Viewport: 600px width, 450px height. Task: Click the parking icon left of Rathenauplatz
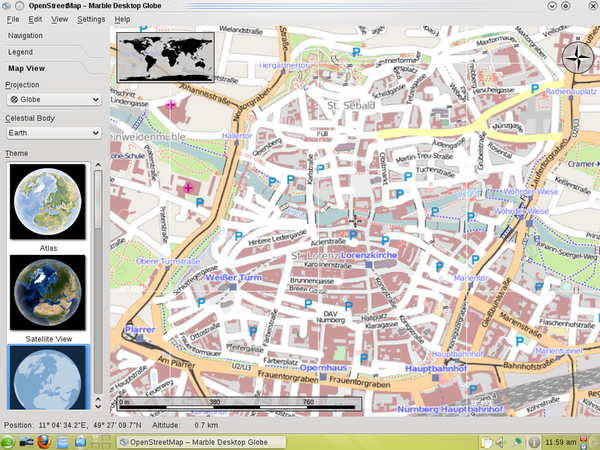tap(535, 90)
